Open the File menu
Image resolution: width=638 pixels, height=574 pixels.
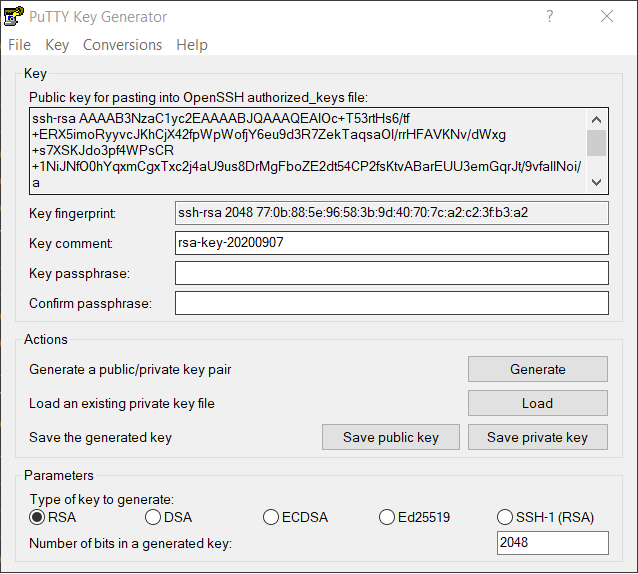click(20, 45)
